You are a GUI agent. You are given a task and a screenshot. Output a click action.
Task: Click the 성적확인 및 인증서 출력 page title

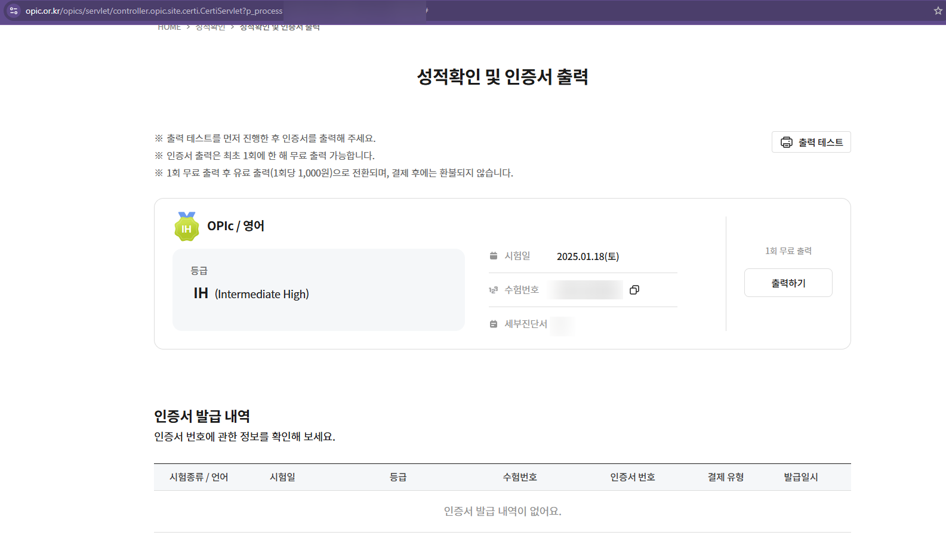pos(503,77)
